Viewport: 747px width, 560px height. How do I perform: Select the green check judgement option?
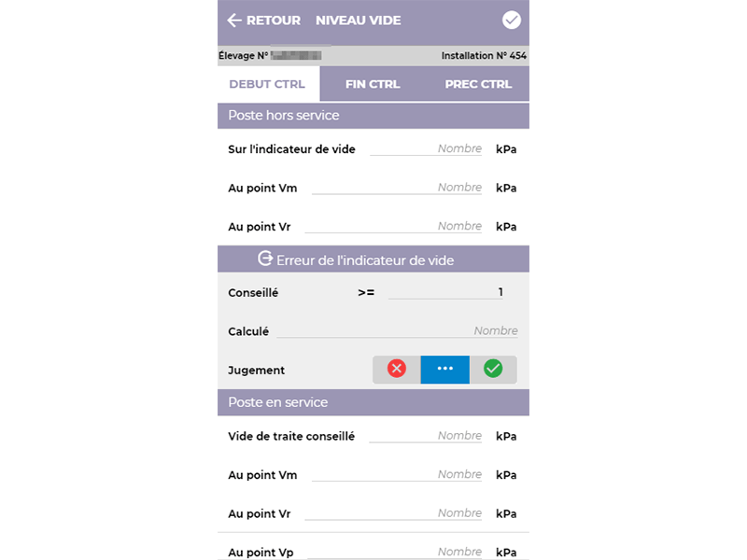pyautogui.click(x=493, y=369)
